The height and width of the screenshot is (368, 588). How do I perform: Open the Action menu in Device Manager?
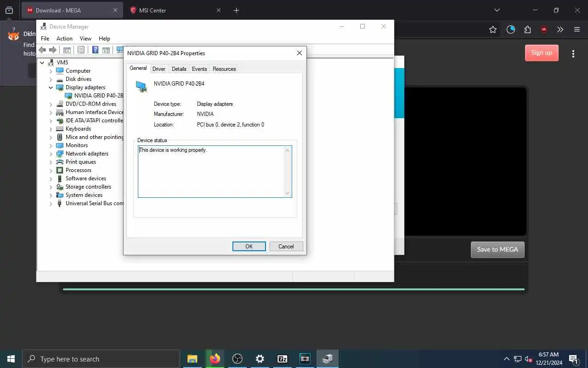coord(64,39)
